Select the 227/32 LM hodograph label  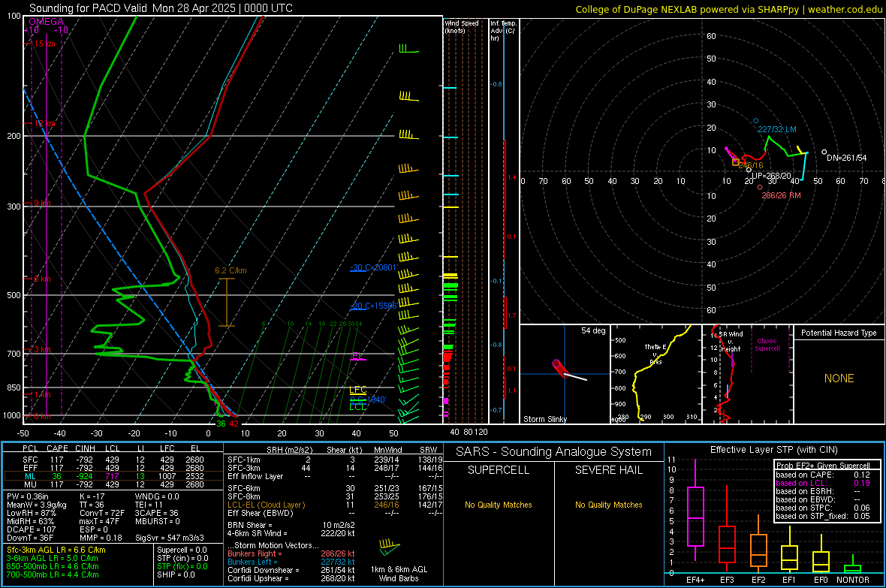777,129
